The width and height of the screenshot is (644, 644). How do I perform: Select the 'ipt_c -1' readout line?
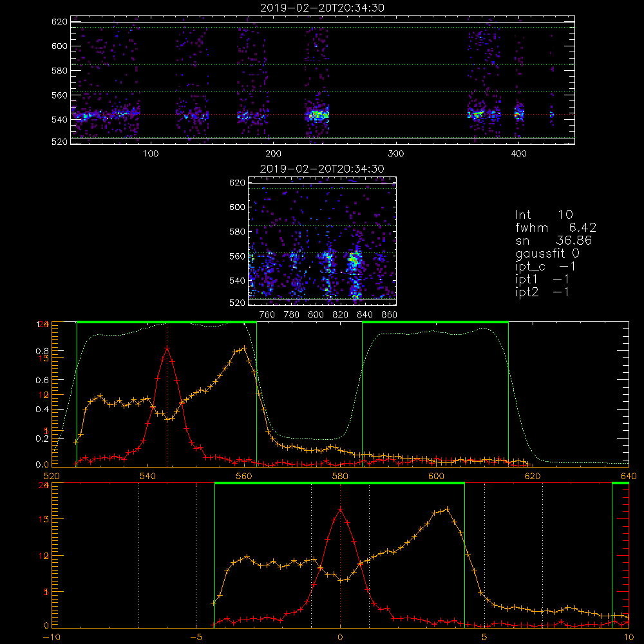[545, 267]
